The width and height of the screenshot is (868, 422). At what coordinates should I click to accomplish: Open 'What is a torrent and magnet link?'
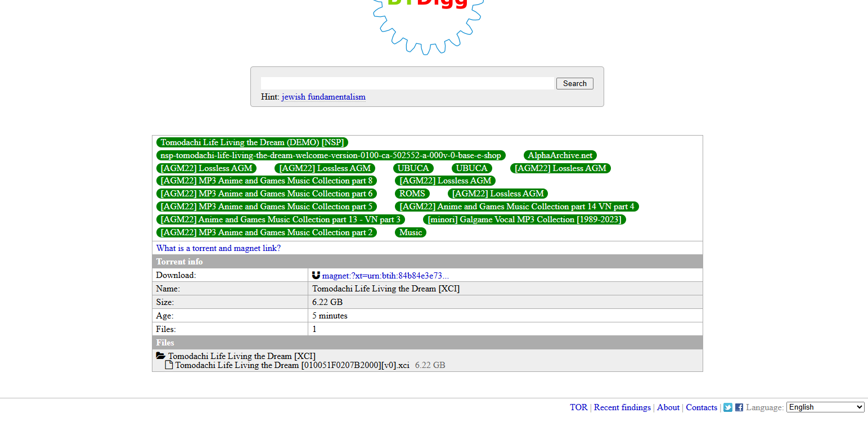point(218,248)
